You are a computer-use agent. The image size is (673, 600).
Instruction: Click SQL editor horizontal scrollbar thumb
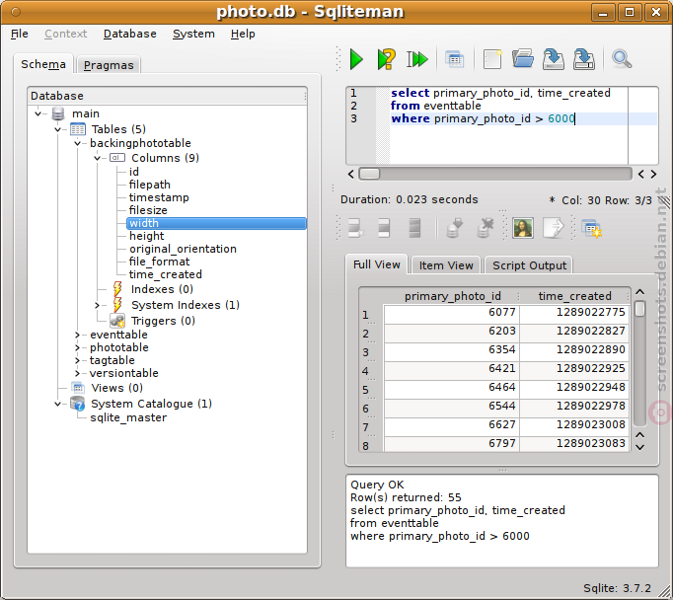[369, 174]
